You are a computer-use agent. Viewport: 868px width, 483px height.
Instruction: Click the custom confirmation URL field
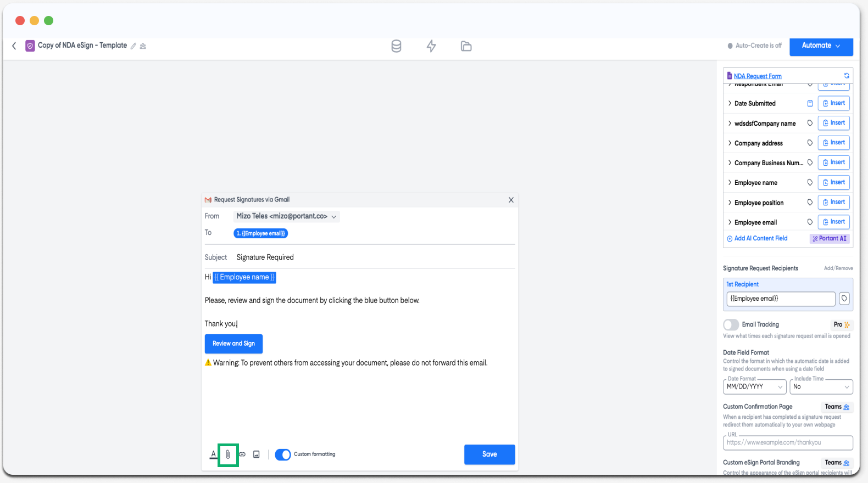[x=788, y=442]
